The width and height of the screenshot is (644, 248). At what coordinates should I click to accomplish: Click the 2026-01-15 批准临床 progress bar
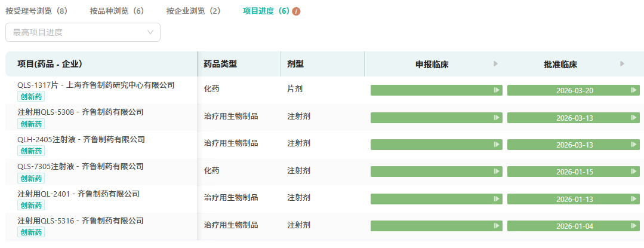coord(574,172)
